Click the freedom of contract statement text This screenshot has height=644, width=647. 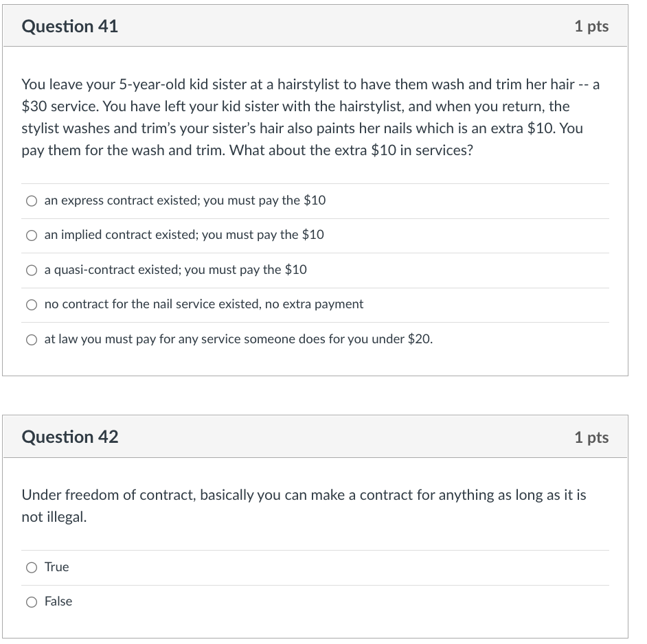(303, 505)
